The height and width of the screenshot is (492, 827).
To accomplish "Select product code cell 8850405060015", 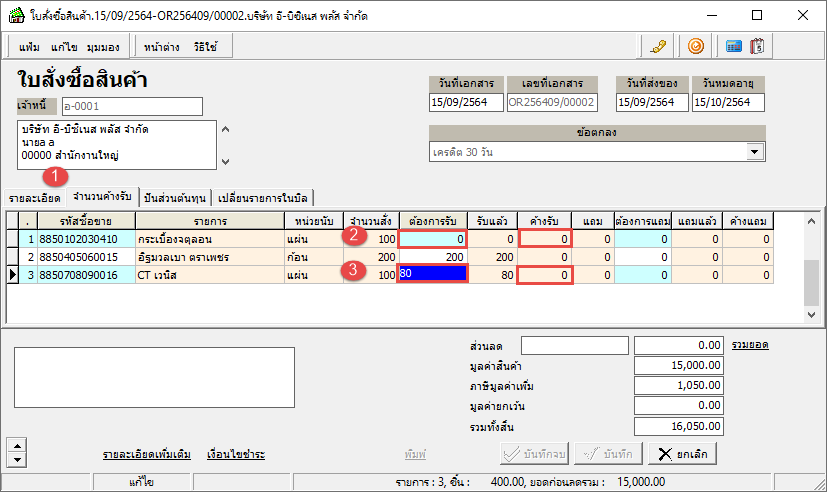I will (86, 257).
